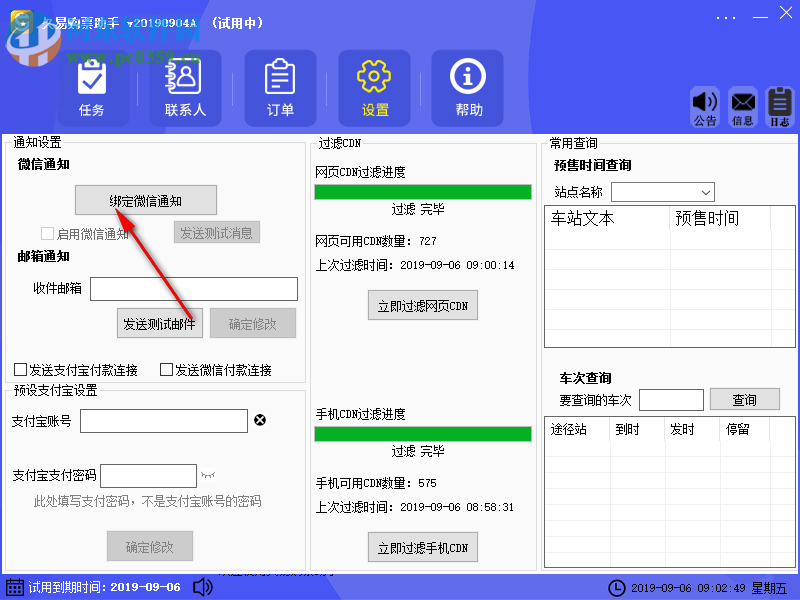Open the 订单 (Orders) section
Screen dimensions: 800x600
click(280, 88)
